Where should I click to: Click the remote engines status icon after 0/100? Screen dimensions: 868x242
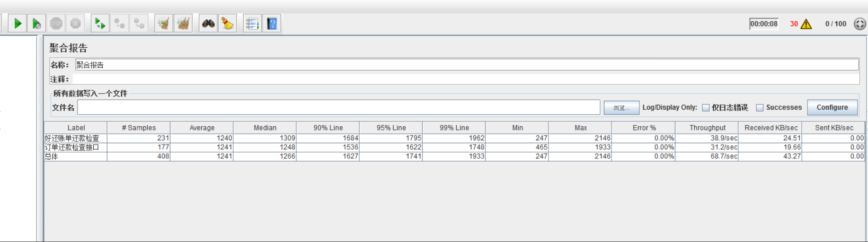pyautogui.click(x=860, y=24)
